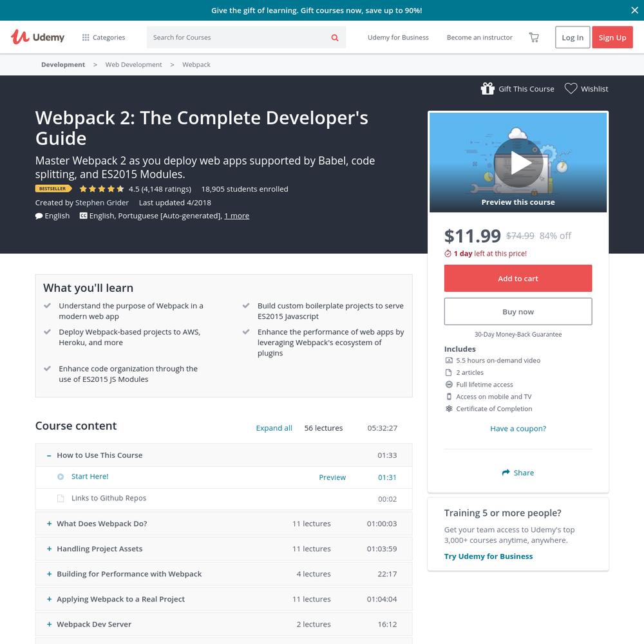Click Links to Github Repos row title
644x644 pixels.
pos(109,498)
